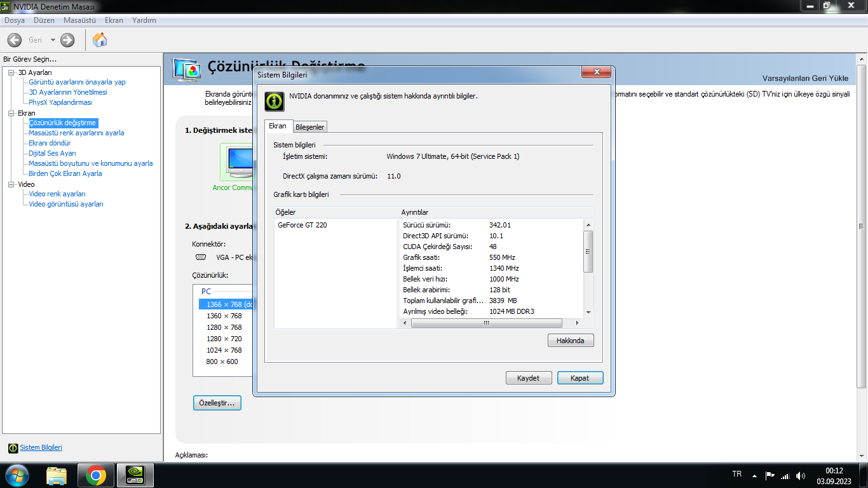This screenshot has height=488, width=868.
Task: Open the Masaüstü menu
Action: coord(79,20)
